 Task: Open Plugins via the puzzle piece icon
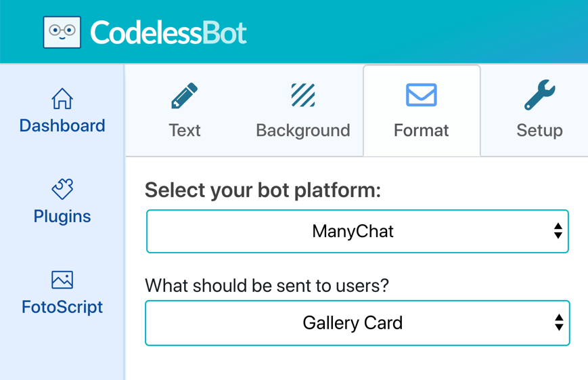62,189
